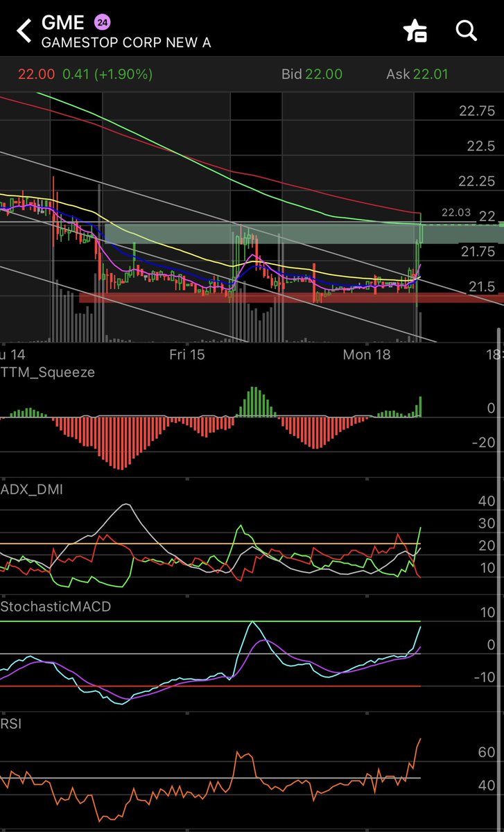The image size is (504, 832).
Task: Open symbol search magnifier
Action: (x=466, y=31)
